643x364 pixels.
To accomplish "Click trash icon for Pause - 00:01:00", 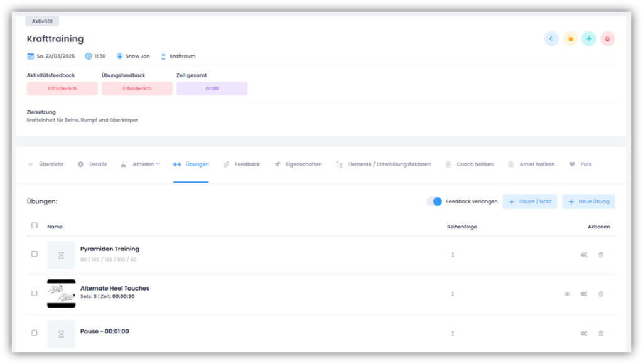I will coord(601,333).
